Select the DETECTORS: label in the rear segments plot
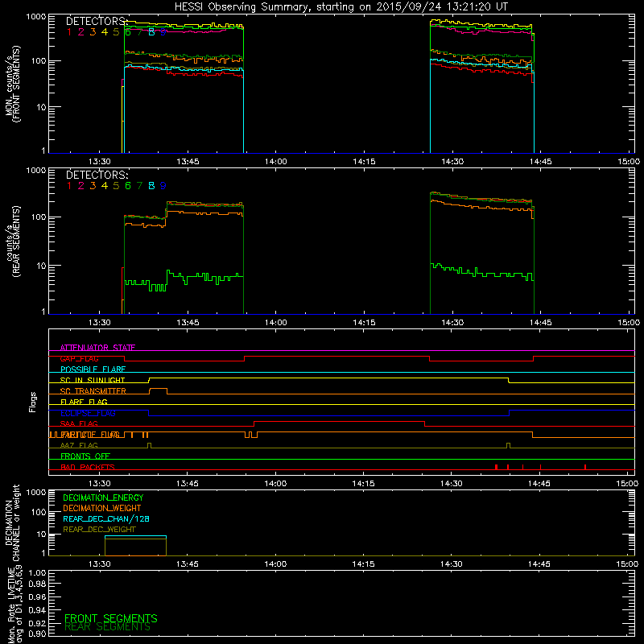 97,175
